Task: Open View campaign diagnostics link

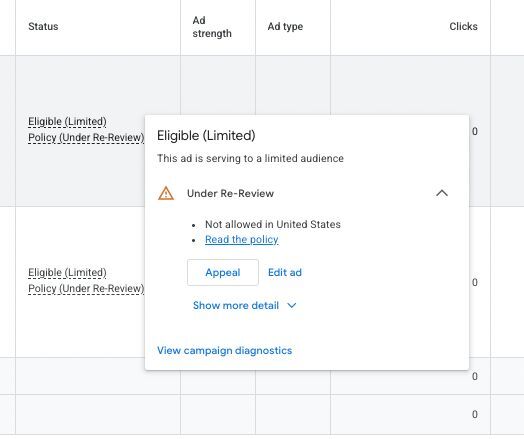Action: [x=225, y=350]
